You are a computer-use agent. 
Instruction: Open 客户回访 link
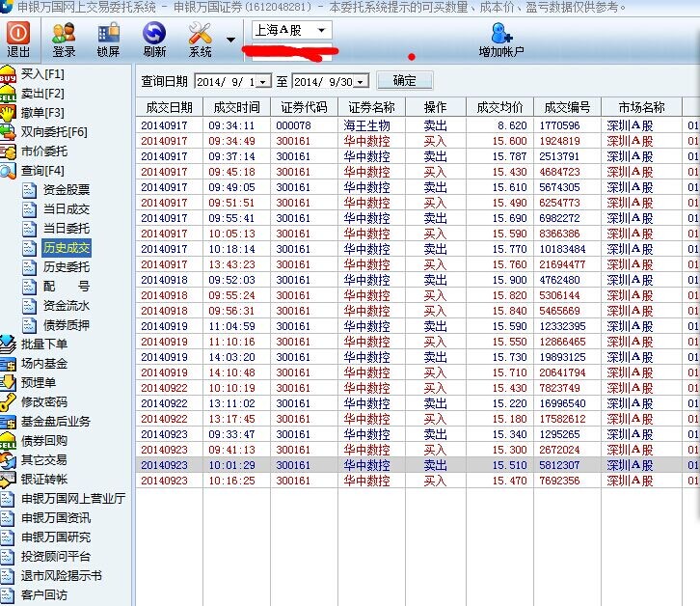coord(44,594)
